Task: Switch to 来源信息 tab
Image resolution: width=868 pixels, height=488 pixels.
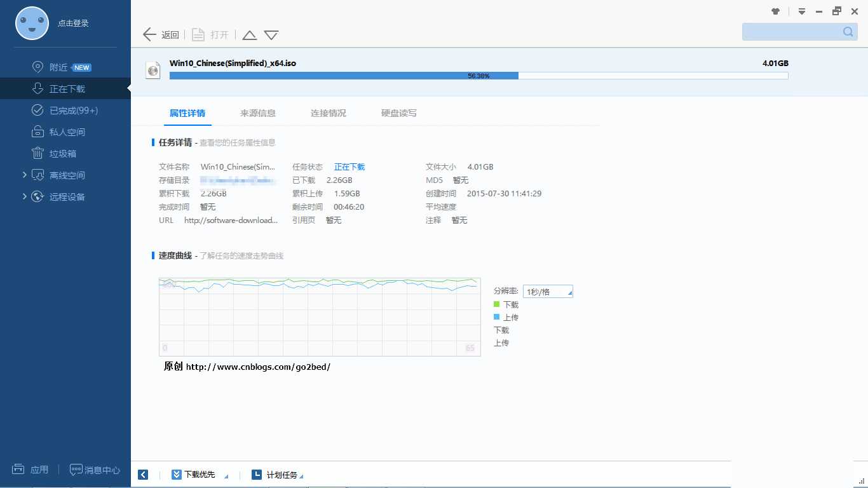Action: [258, 113]
